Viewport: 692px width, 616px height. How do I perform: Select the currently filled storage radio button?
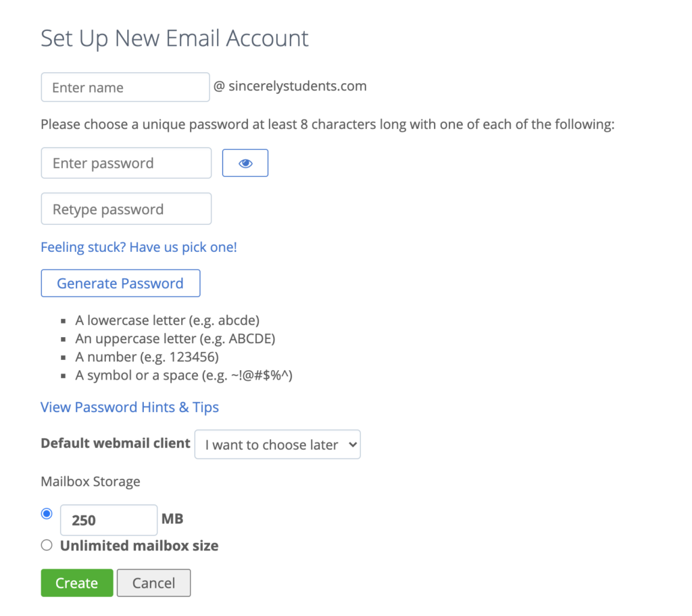click(x=46, y=513)
